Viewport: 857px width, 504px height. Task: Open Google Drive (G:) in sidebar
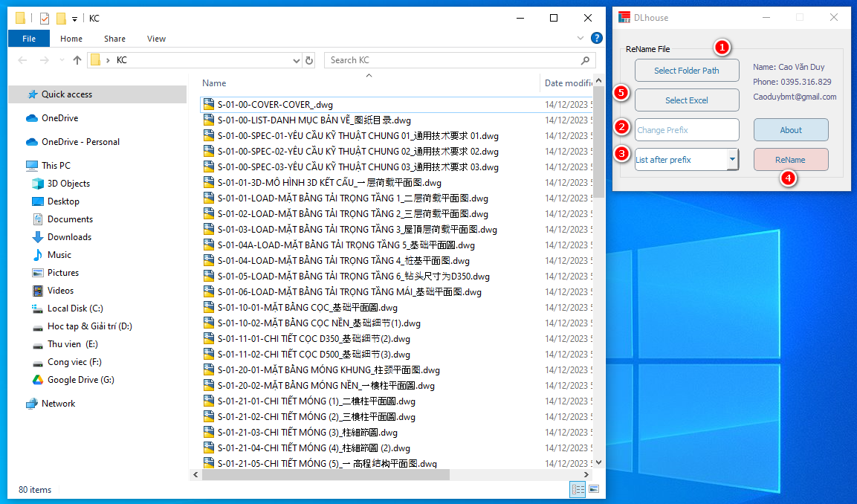80,380
